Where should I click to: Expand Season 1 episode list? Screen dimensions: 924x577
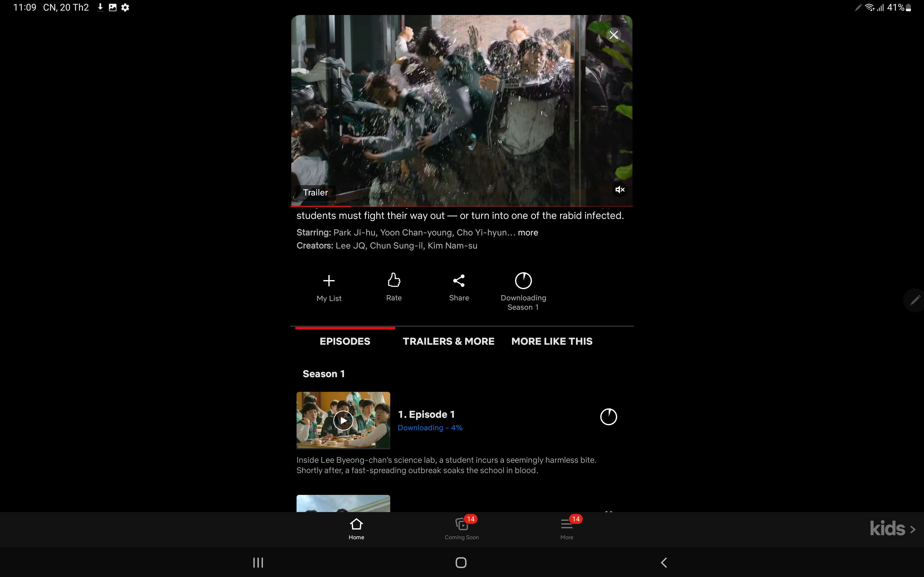click(x=323, y=373)
